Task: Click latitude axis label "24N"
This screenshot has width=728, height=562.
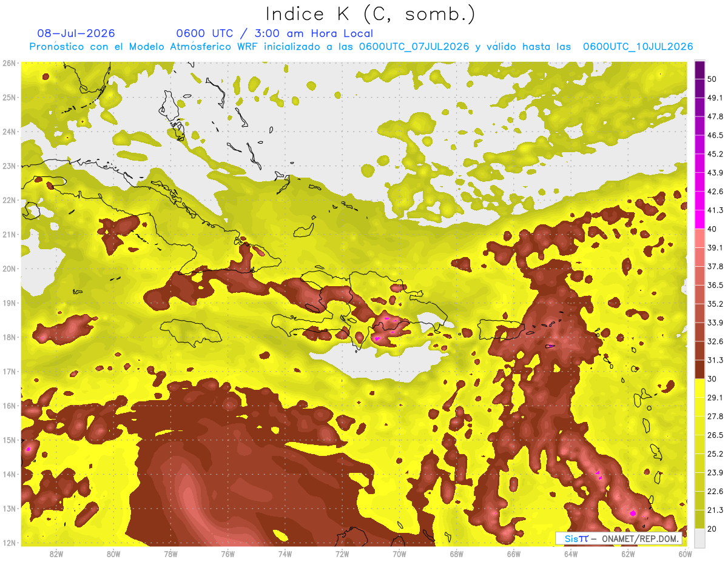Action: tap(8, 132)
